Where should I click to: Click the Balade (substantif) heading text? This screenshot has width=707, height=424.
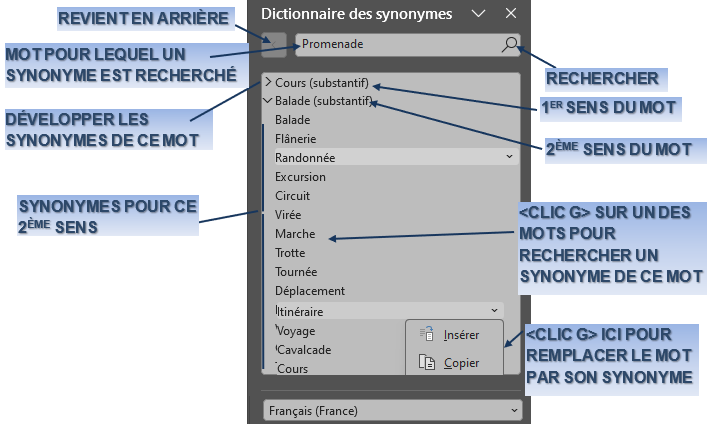324,101
